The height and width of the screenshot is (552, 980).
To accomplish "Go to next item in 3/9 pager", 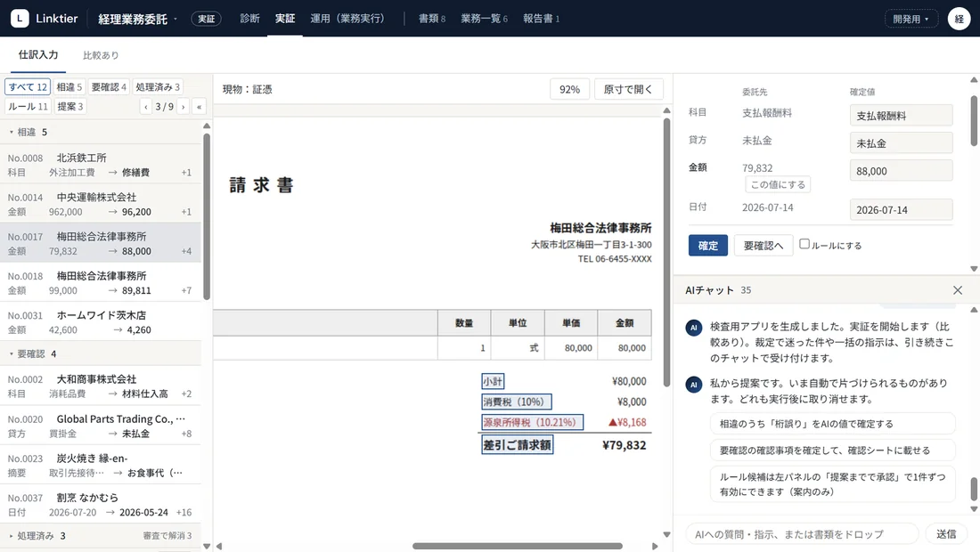I will pos(184,107).
